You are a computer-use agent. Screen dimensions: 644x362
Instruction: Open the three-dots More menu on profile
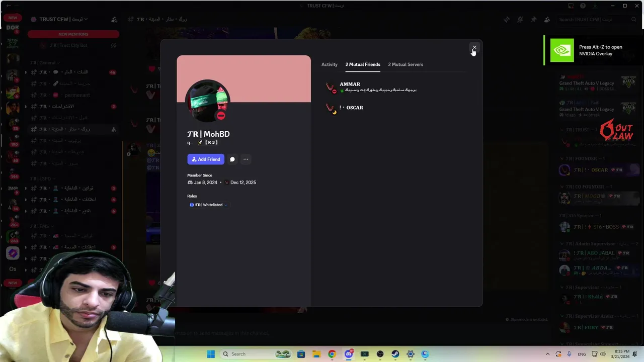point(246,159)
